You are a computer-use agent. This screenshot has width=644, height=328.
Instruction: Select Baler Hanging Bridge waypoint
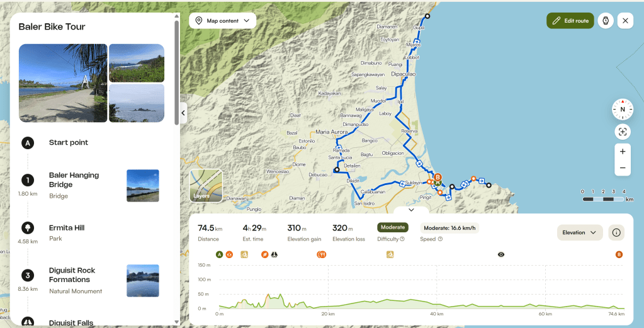pyautogui.click(x=74, y=180)
